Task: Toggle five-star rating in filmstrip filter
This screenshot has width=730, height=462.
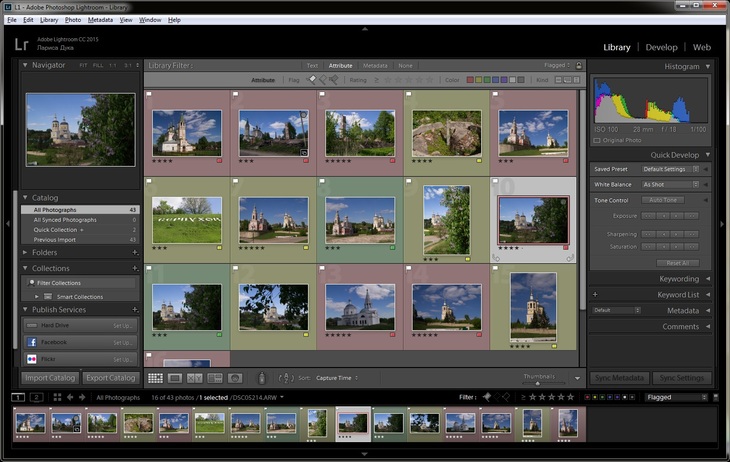Action: 570,397
